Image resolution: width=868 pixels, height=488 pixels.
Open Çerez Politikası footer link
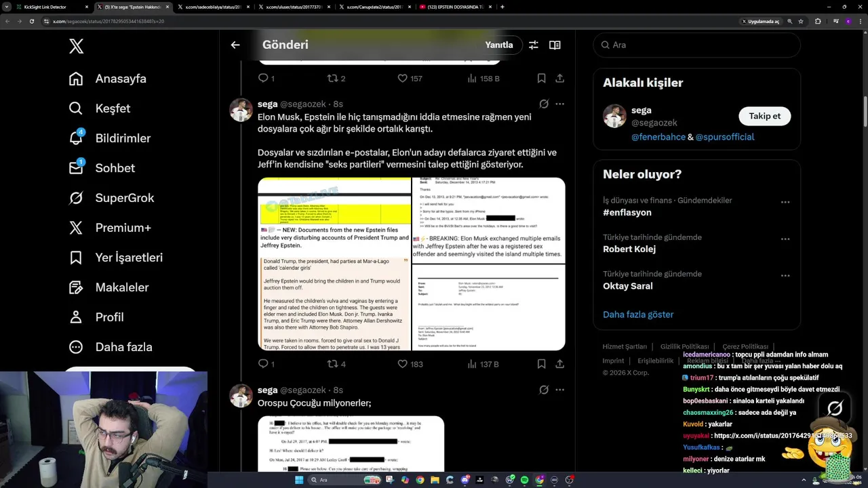tap(745, 346)
